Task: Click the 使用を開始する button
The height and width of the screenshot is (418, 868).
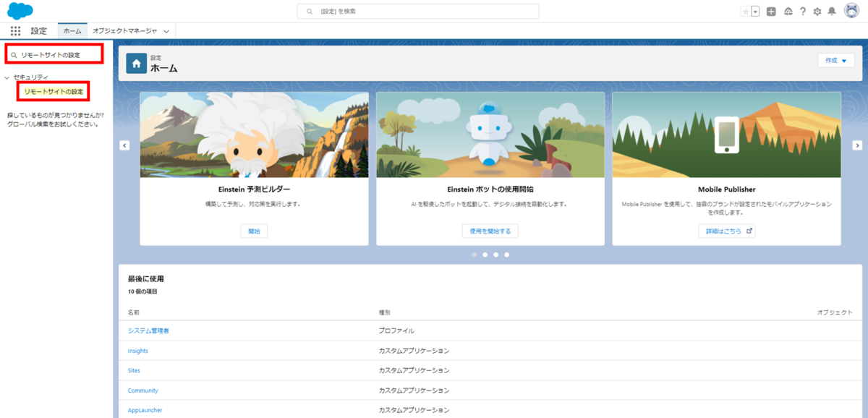Action: click(x=490, y=231)
